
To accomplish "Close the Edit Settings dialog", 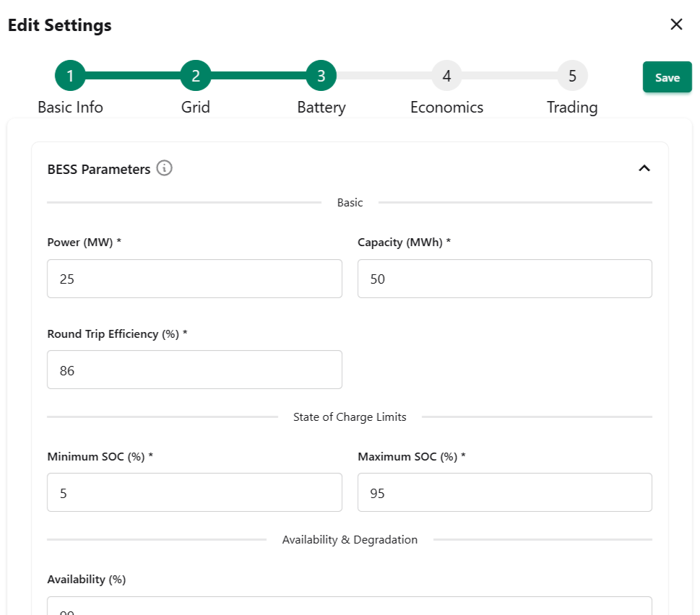I will [676, 25].
